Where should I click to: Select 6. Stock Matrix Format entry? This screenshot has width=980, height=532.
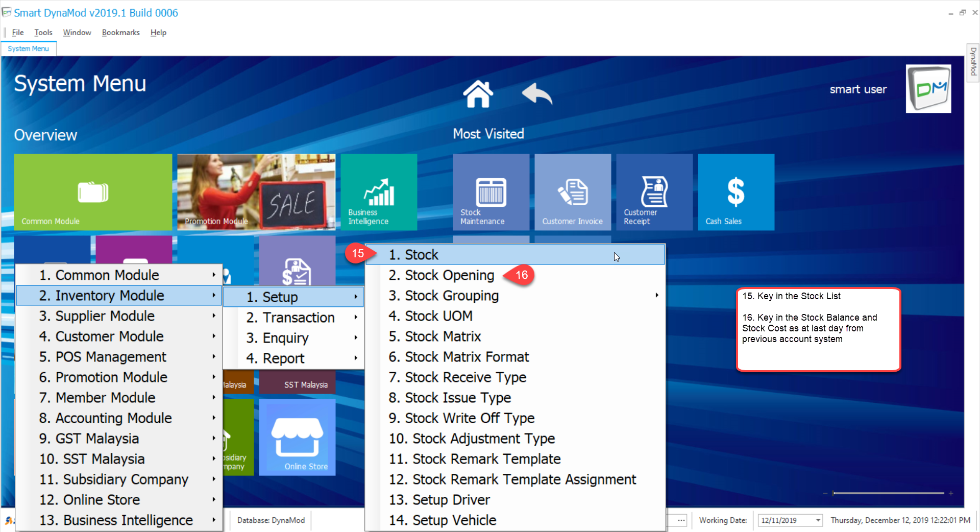(516, 356)
